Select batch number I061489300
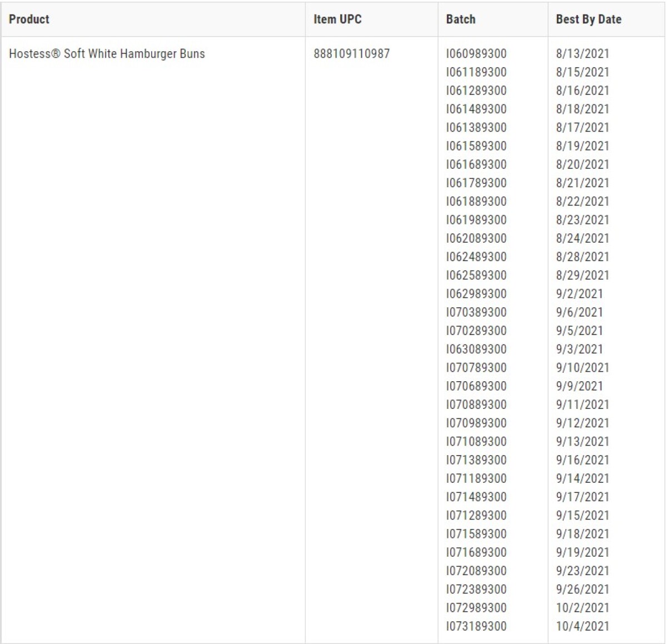667x644 pixels. 476,109
